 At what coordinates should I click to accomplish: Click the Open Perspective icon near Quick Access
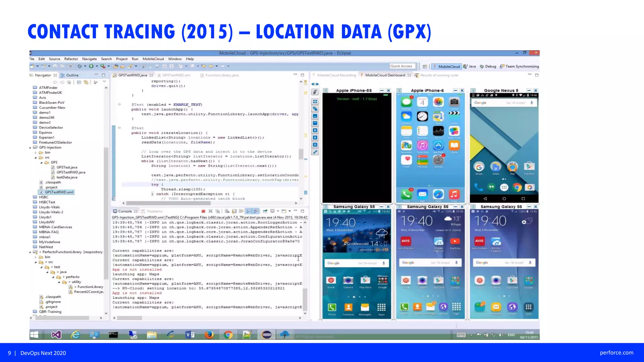(x=425, y=66)
